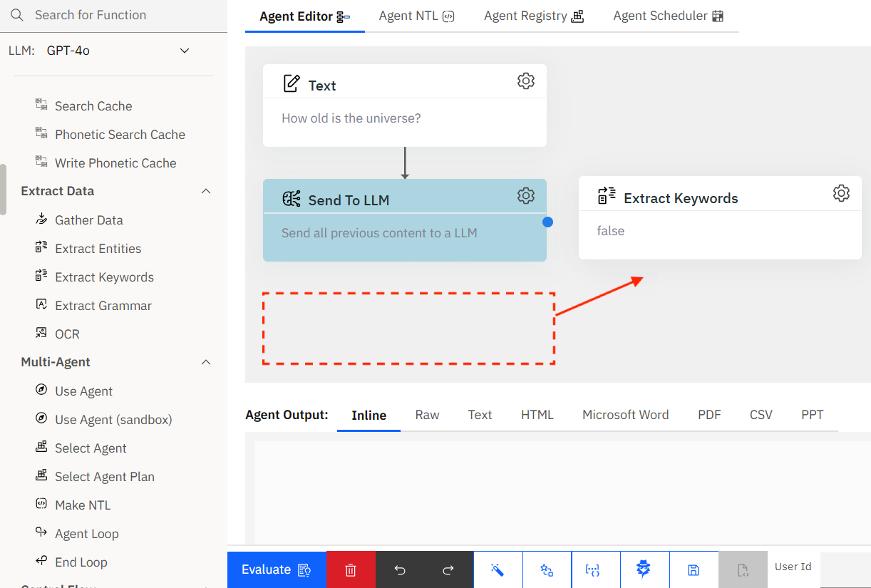871x588 pixels.
Task: Select the PPT output tab
Action: tap(813, 415)
